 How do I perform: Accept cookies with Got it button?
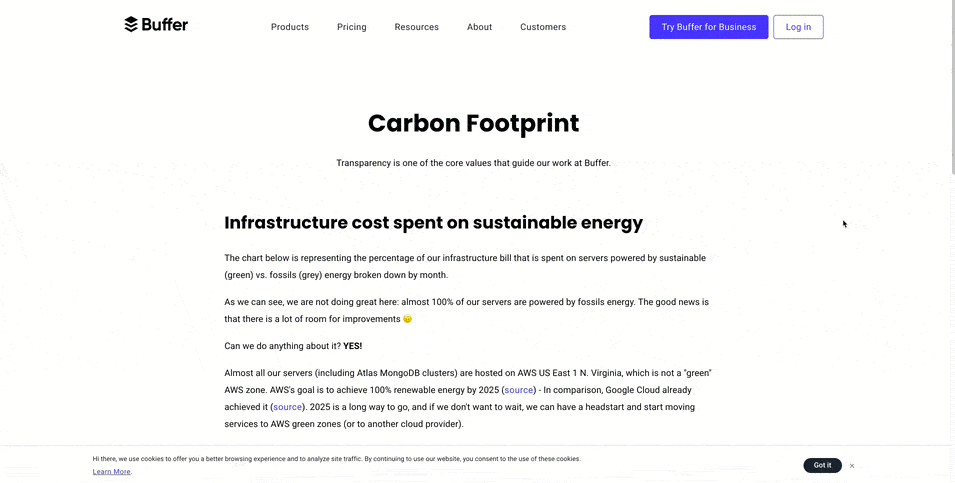(x=822, y=465)
